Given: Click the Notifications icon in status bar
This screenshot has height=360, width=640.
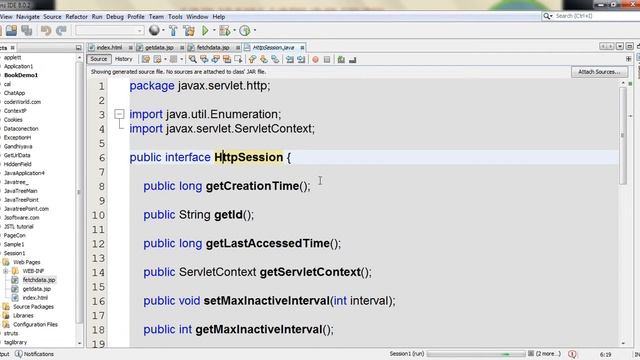Looking at the screenshot, I should (x=19, y=354).
